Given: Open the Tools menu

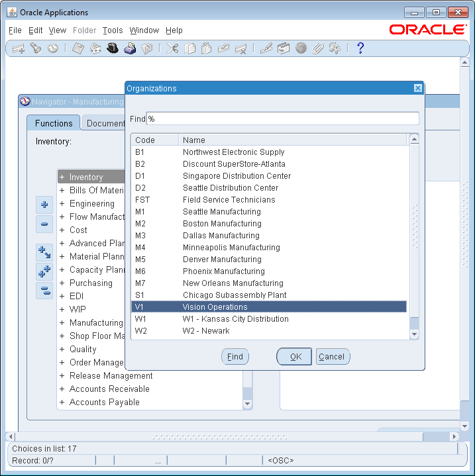Looking at the screenshot, I should (113, 30).
